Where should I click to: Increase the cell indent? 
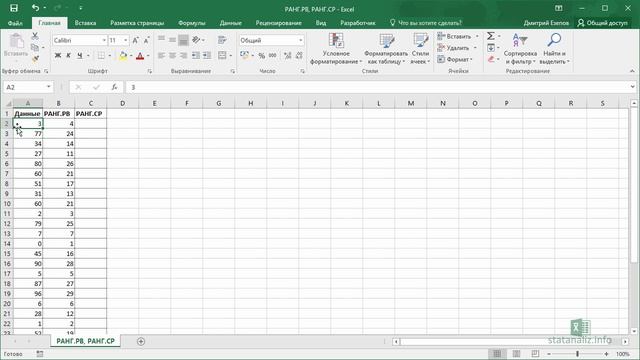pyautogui.click(x=207, y=55)
